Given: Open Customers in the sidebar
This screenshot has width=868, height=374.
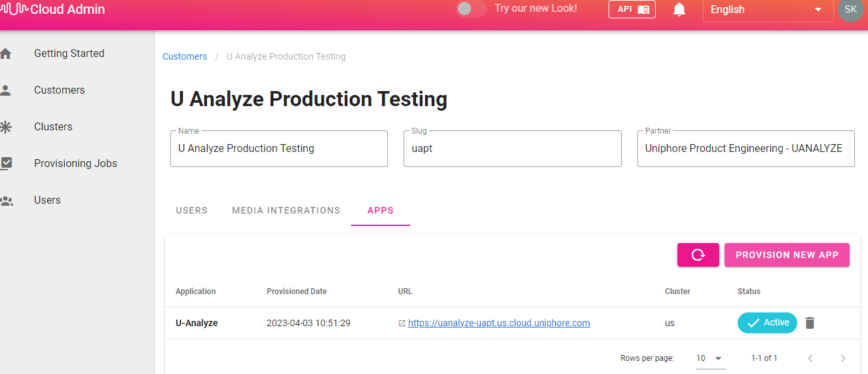Looking at the screenshot, I should pos(60,90).
